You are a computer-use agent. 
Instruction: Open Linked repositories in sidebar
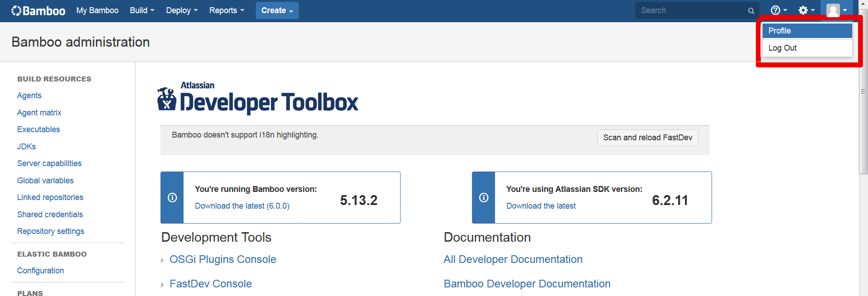(50, 197)
